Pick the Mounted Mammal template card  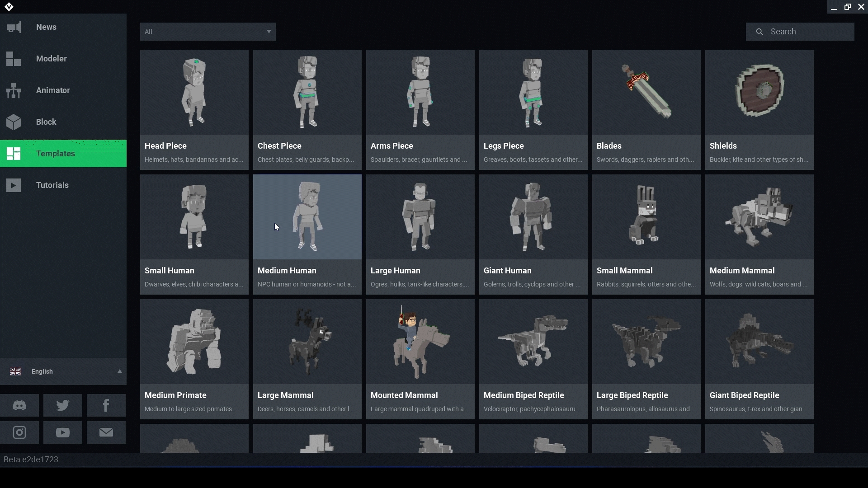pos(420,359)
